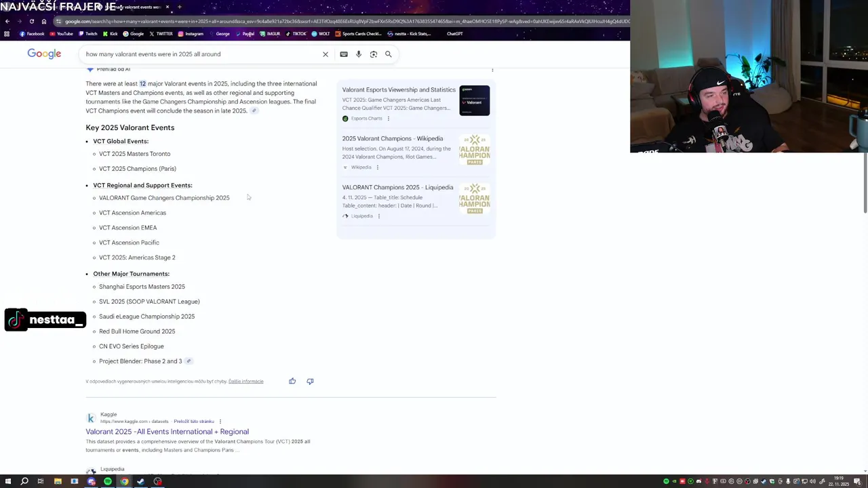Click the page vertical scrollbar
Image resolution: width=868 pixels, height=488 pixels.
point(865,183)
